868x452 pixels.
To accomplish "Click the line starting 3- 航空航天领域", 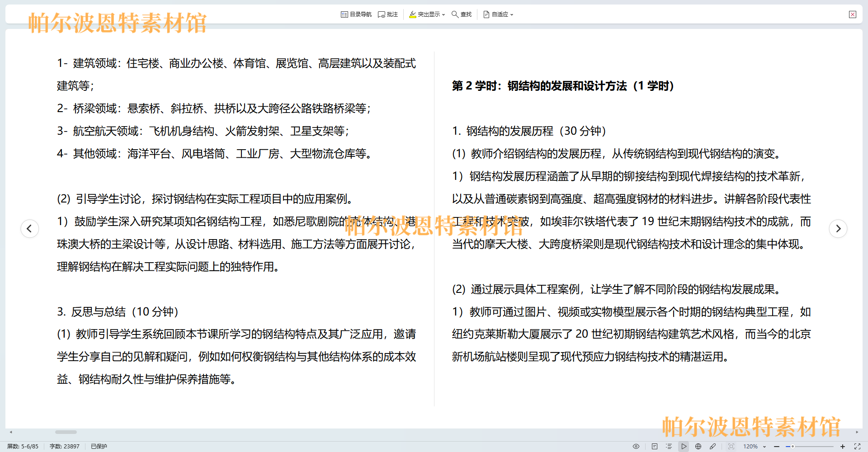I will (203, 131).
